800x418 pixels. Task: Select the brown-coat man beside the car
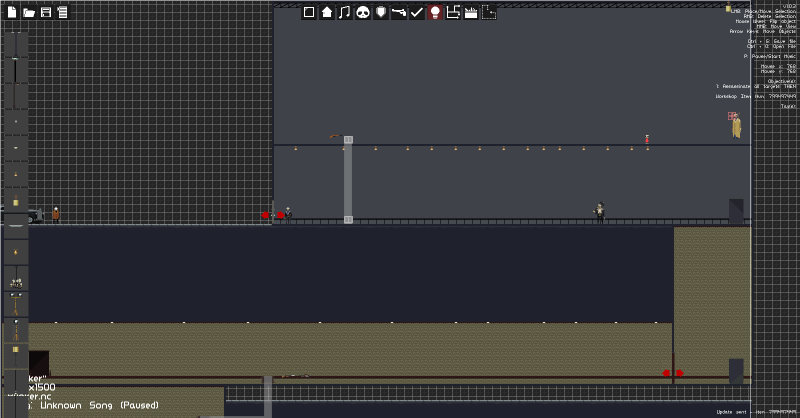pos(56,214)
